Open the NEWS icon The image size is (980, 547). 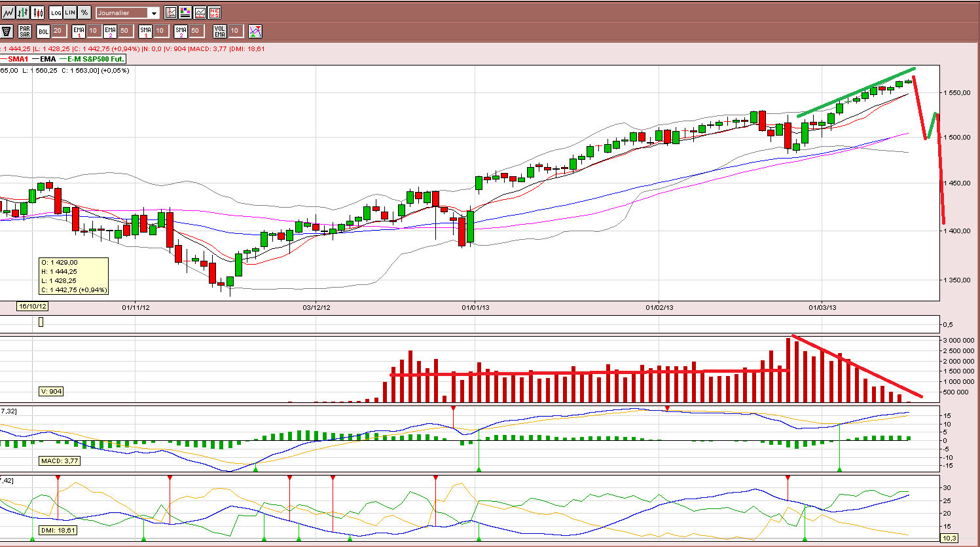tap(214, 12)
